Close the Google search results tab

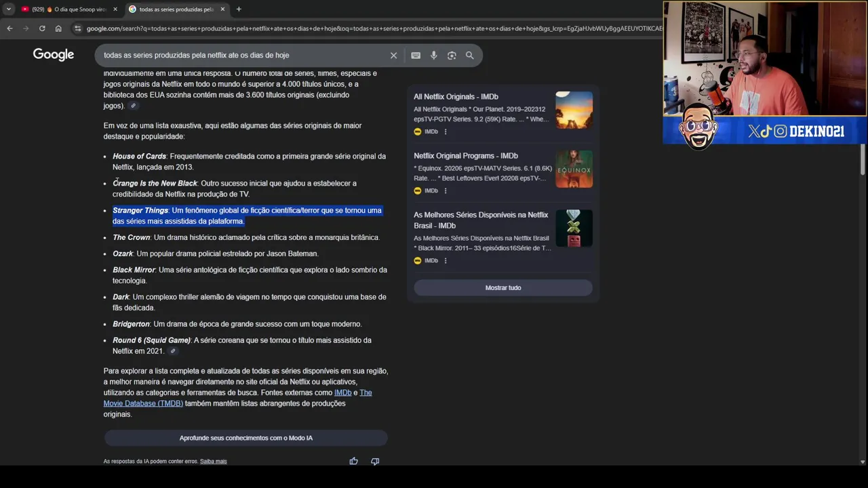[222, 9]
